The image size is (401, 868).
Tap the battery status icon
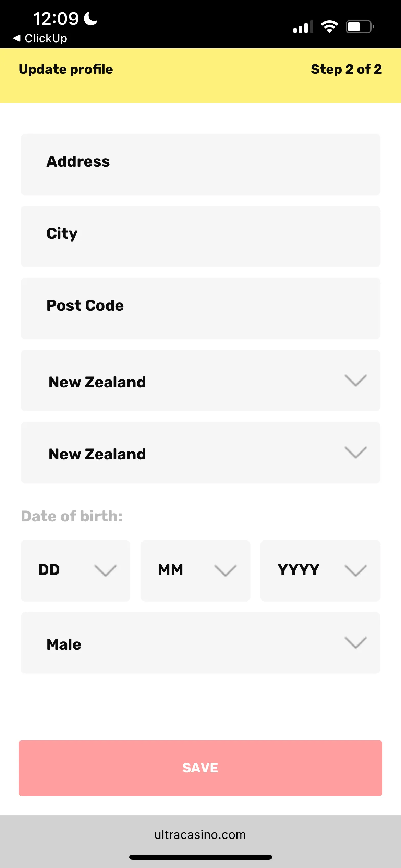(x=360, y=26)
